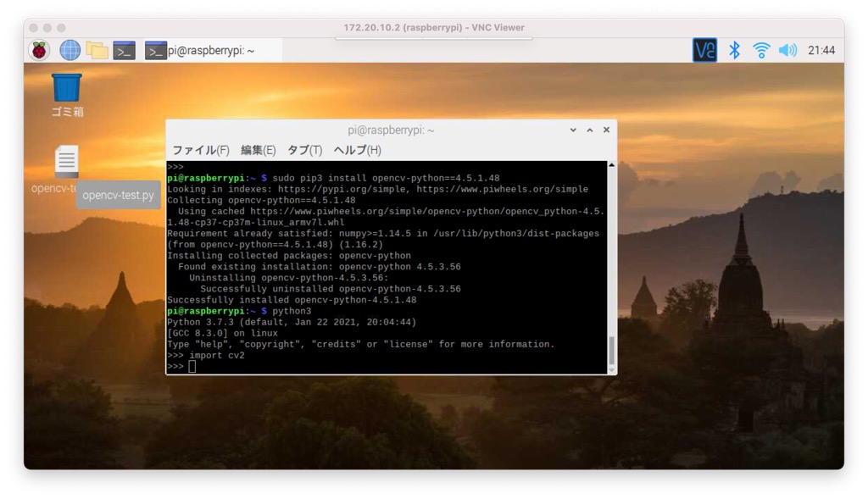Maximize the terminal window

coord(590,130)
